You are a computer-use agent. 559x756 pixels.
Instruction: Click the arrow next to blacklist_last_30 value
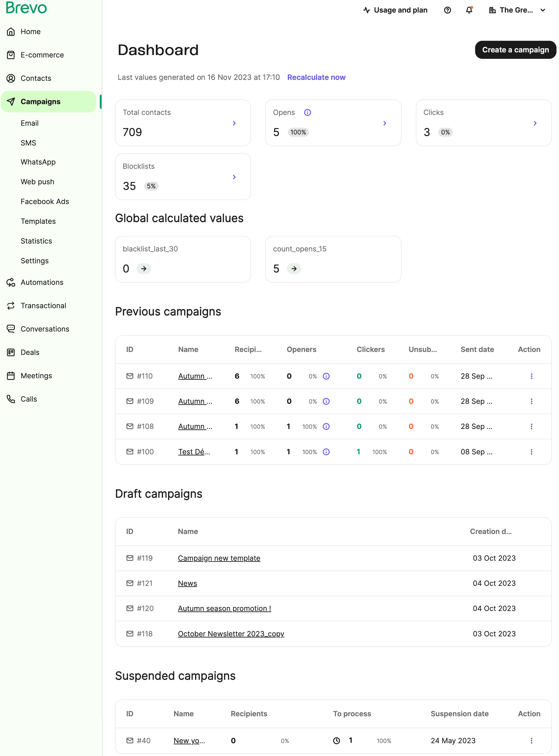coord(144,269)
